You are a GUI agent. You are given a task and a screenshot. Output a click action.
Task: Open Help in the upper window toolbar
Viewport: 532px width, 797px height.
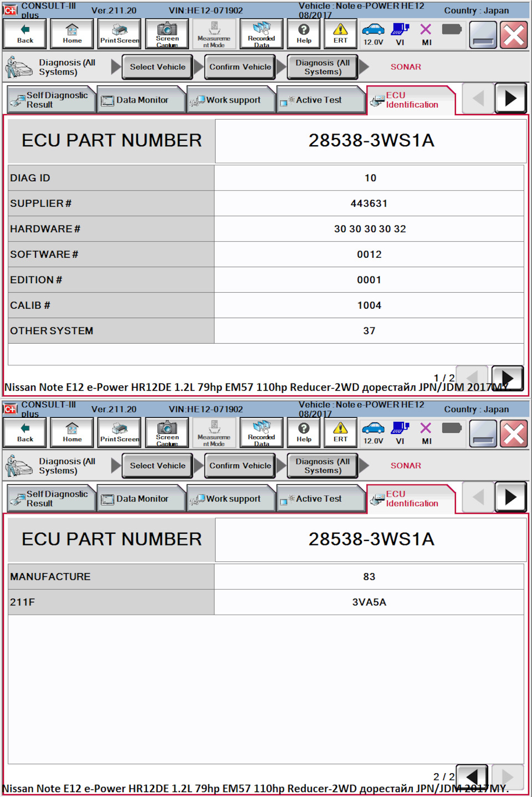point(304,33)
